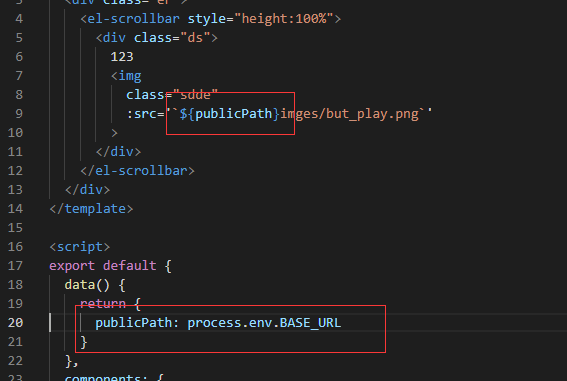Click the closing el-scrollbar tag
The height and width of the screenshot is (381, 567).
tap(137, 171)
